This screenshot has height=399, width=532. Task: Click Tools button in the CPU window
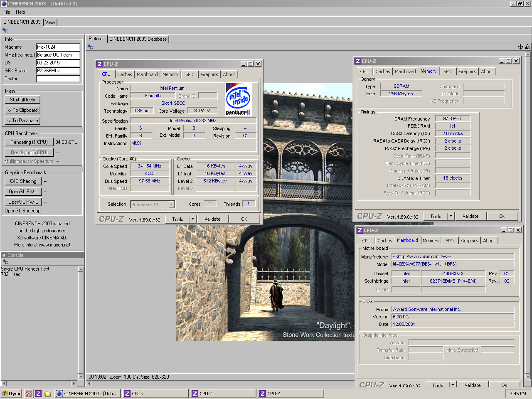[177, 219]
